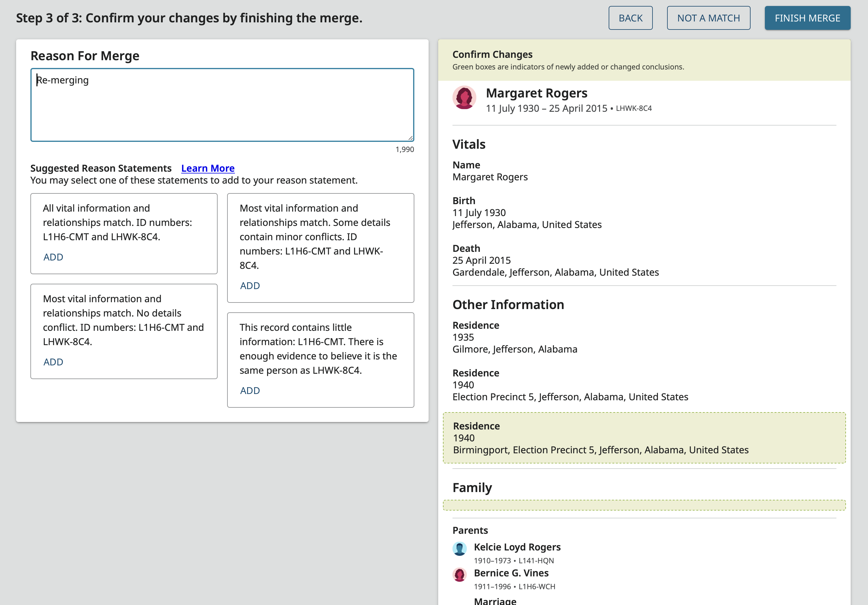The height and width of the screenshot is (605, 868).
Task: Go back using the BACK button
Action: 630,18
